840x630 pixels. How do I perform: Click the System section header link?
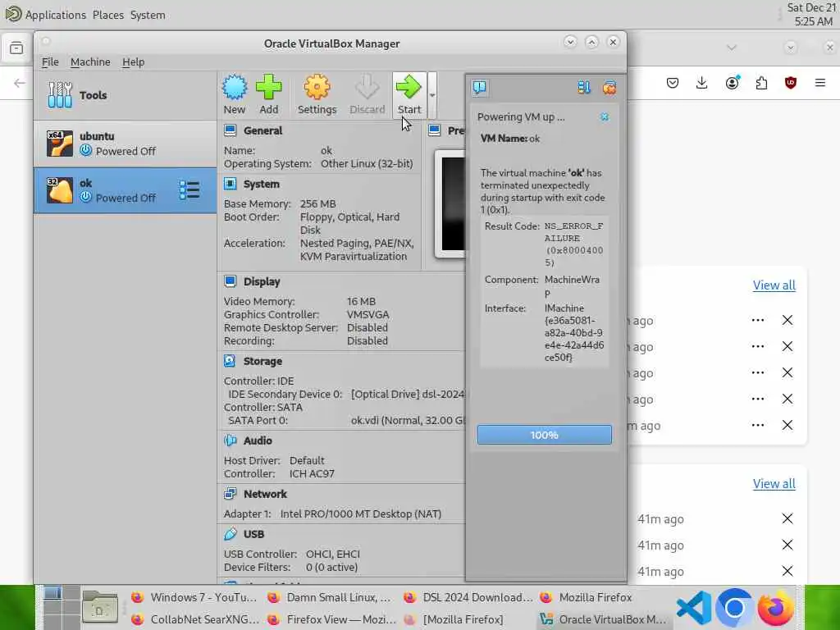tap(262, 184)
